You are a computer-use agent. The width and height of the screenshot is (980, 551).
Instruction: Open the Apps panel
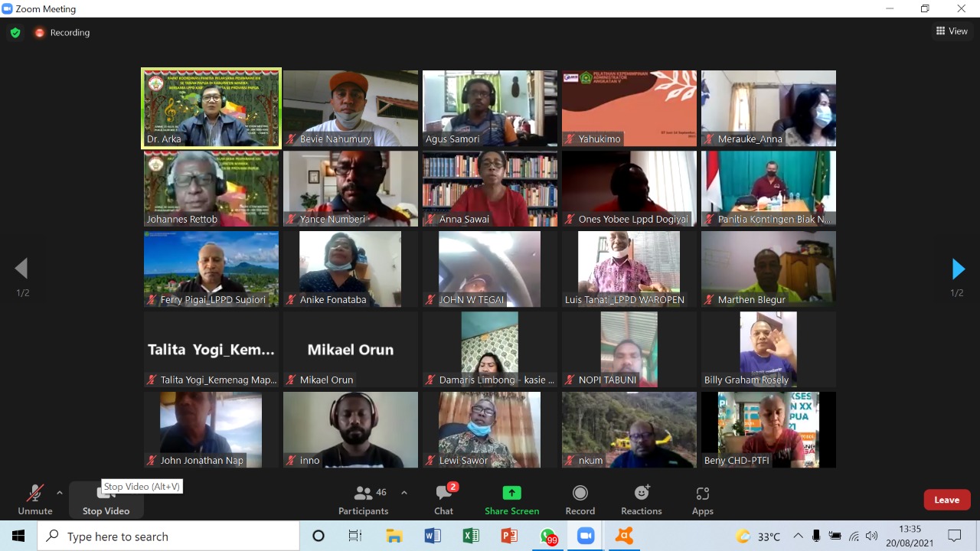click(702, 500)
